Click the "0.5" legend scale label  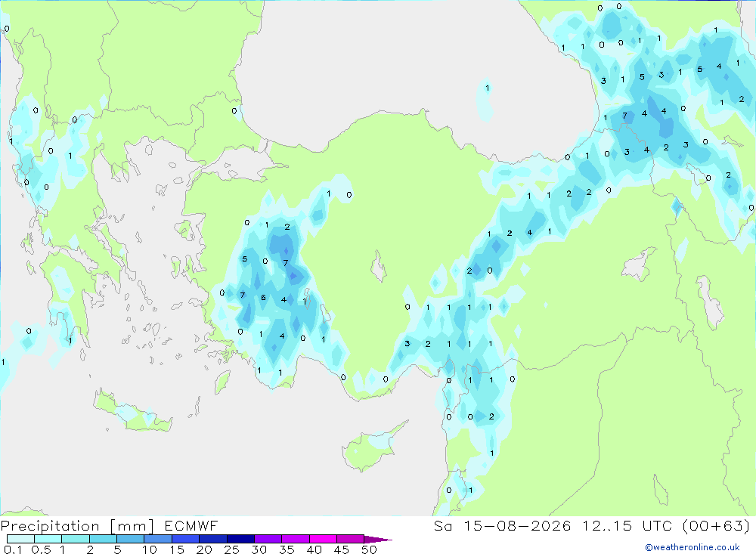coord(41,549)
